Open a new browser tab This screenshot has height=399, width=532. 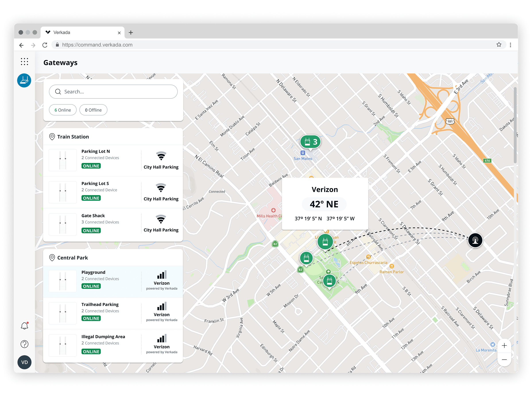coord(131,33)
